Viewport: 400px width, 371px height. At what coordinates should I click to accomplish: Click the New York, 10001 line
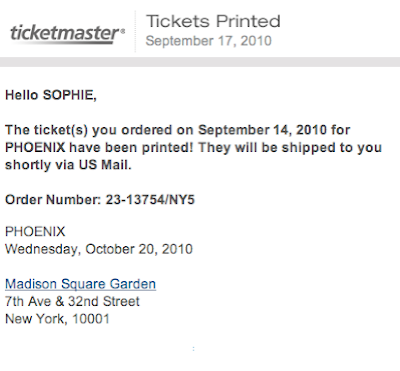[x=57, y=319]
